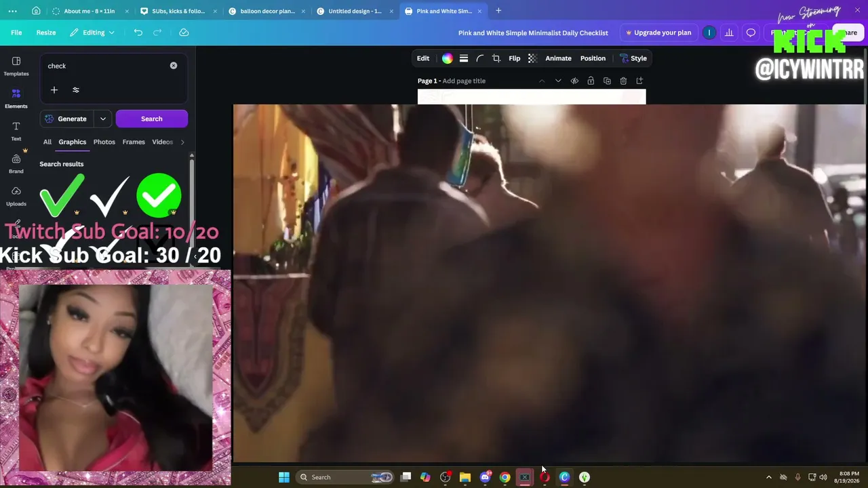This screenshot has width=868, height=488.
Task: Move Page 1 up with chevron
Action: (542, 81)
